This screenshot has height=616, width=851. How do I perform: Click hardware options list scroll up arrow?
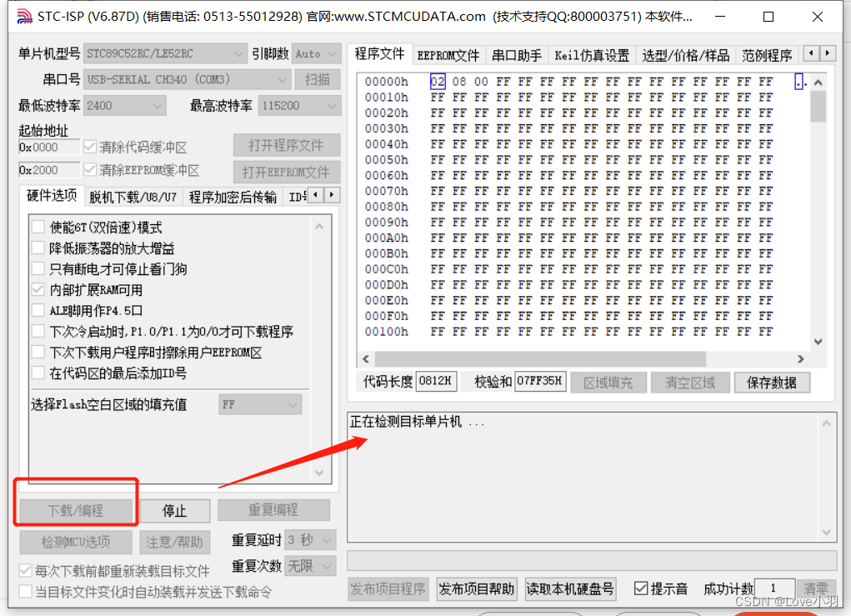(319, 227)
